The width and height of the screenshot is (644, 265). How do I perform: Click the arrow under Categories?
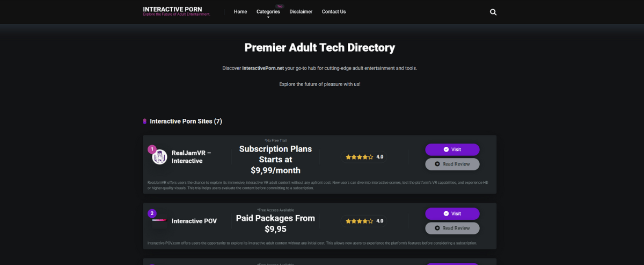pyautogui.click(x=268, y=17)
